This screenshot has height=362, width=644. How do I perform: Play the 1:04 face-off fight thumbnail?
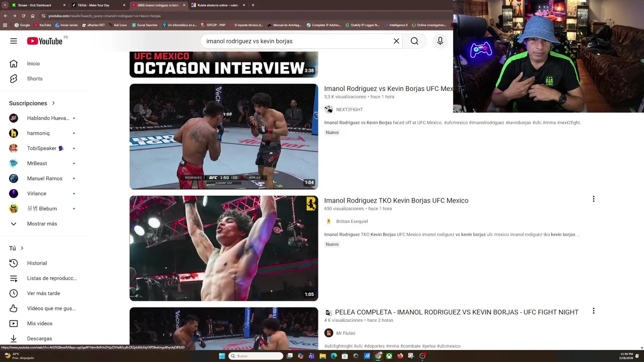[x=224, y=136]
